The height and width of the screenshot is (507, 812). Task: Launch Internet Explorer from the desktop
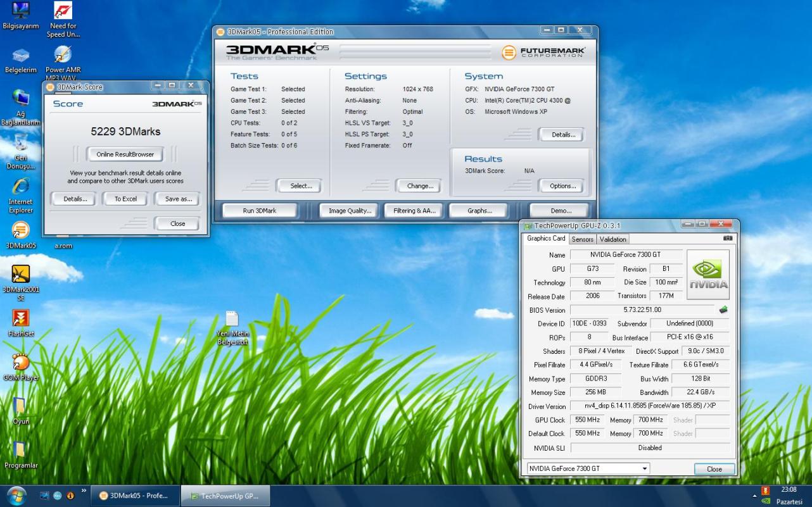pyautogui.click(x=21, y=196)
